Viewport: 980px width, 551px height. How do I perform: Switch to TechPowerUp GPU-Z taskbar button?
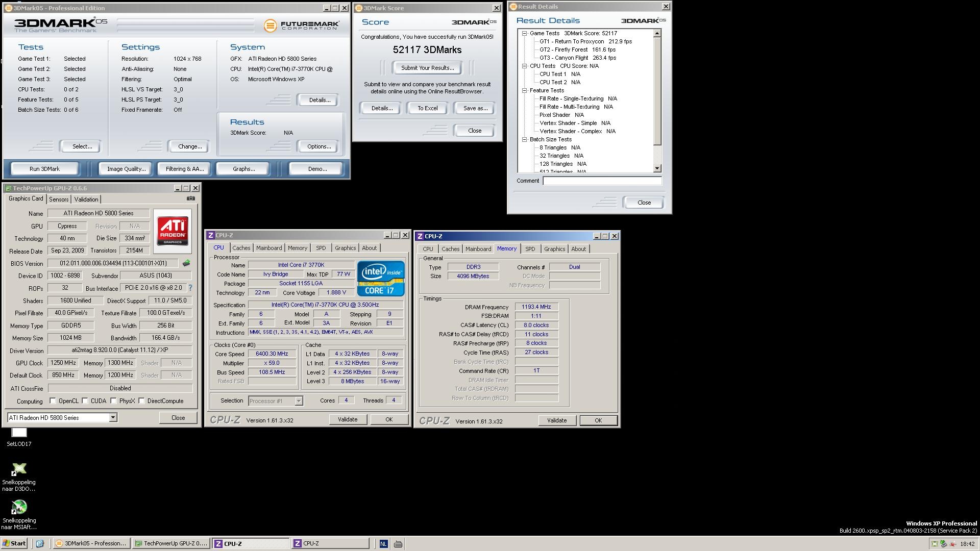click(x=171, y=543)
